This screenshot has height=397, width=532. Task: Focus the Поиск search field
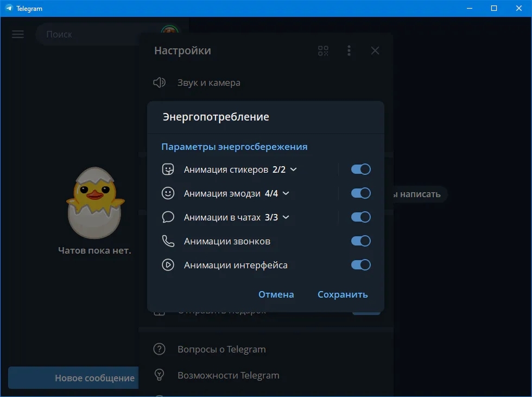[x=98, y=34]
